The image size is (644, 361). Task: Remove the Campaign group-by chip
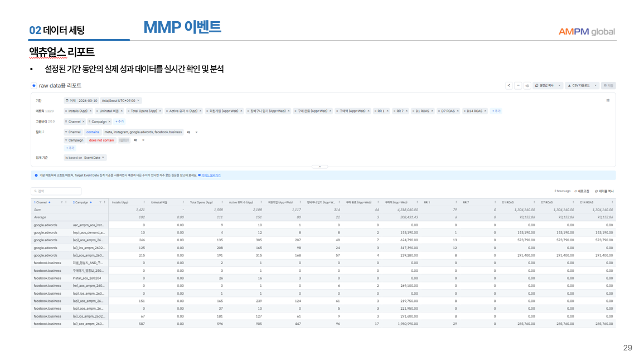[109, 121]
